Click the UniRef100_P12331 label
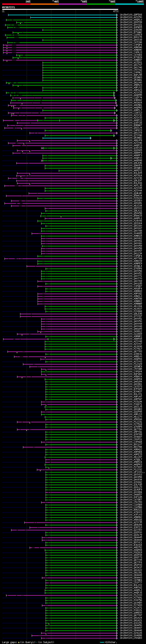 coord(131,422)
